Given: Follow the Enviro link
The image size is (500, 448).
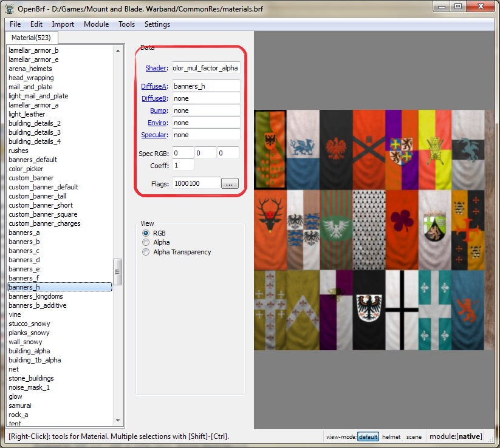Looking at the screenshot, I should (x=157, y=123).
